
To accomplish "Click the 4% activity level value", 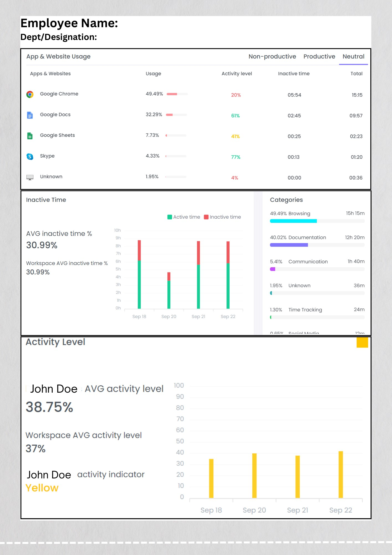I will [235, 178].
